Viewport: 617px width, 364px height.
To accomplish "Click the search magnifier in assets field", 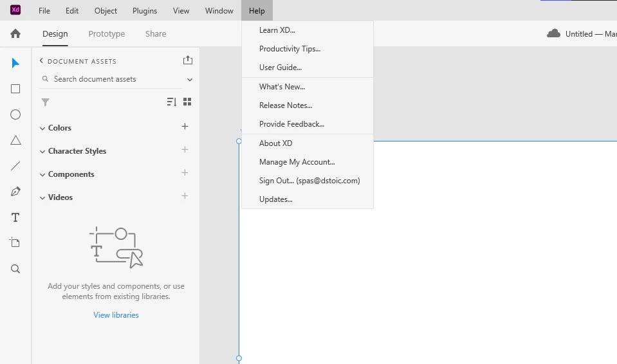I will pyautogui.click(x=45, y=78).
